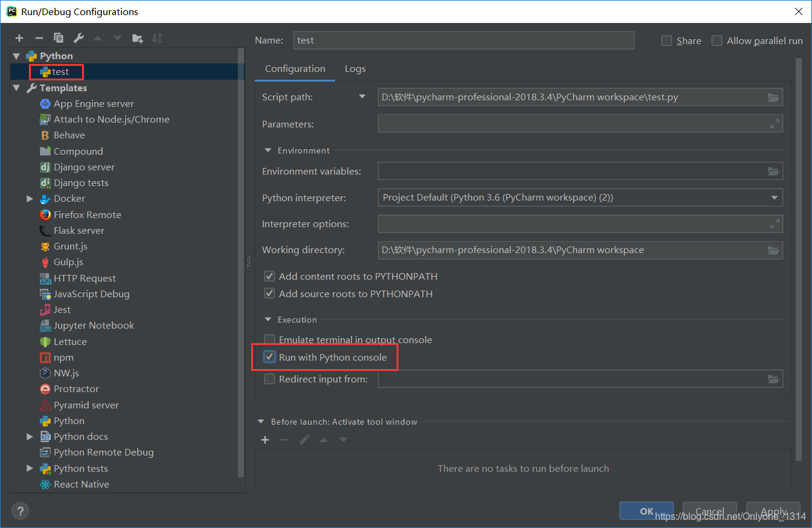Select Jupyter Notebook template
This screenshot has width=812, height=528.
coord(87,326)
